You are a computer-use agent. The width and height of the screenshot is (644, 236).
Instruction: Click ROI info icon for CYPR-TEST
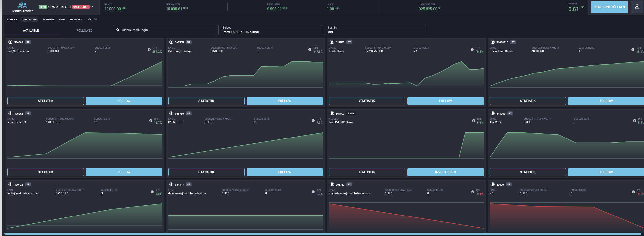(313, 121)
